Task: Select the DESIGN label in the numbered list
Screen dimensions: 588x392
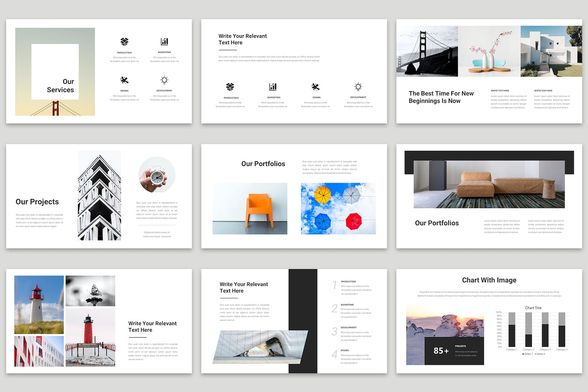Action: 345,350
